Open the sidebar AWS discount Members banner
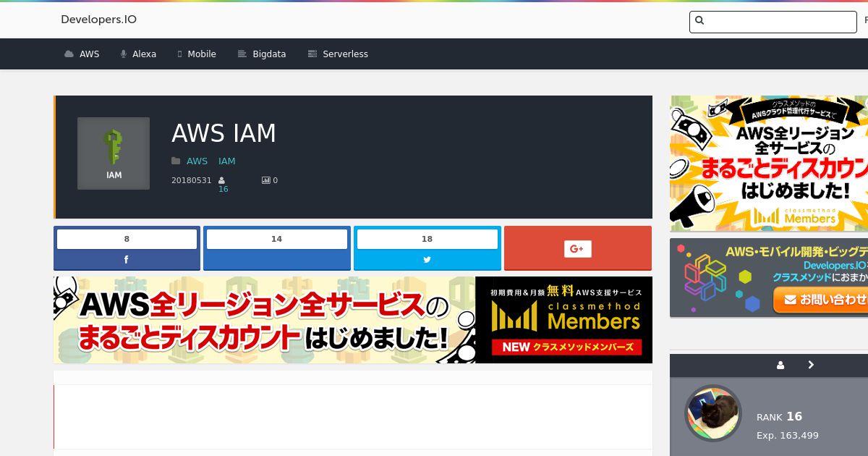The width and height of the screenshot is (868, 456). tap(769, 164)
